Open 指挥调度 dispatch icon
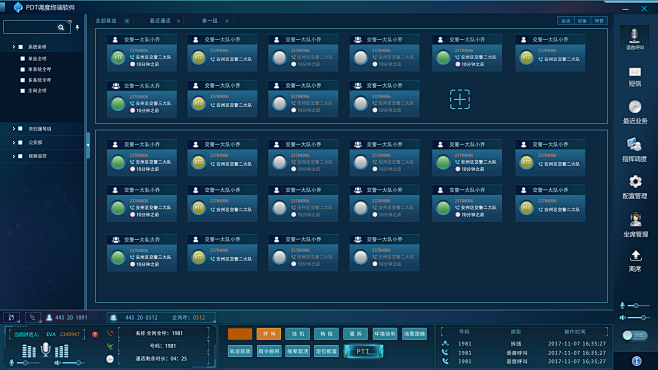This screenshot has width=658, height=370. [x=634, y=144]
